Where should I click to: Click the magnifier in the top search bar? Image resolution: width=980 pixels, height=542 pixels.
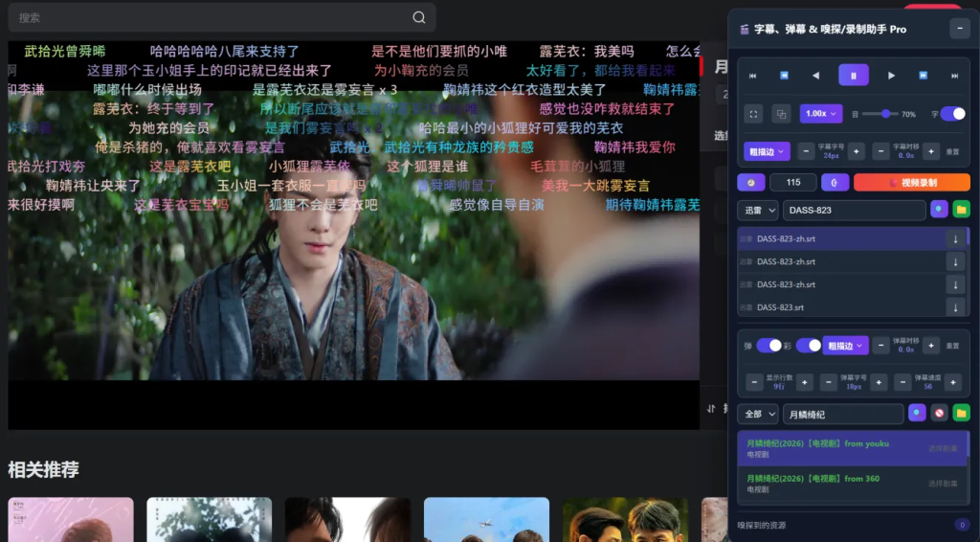pos(419,17)
